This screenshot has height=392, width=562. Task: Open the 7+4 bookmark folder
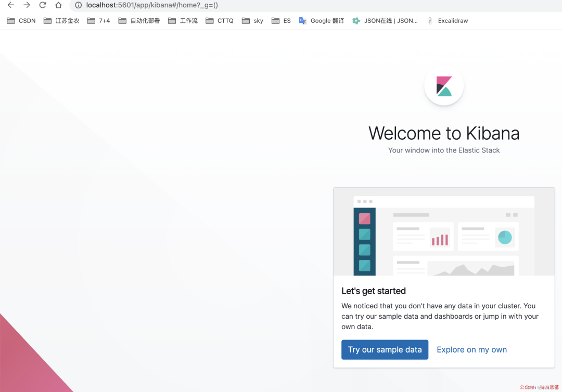click(x=98, y=21)
